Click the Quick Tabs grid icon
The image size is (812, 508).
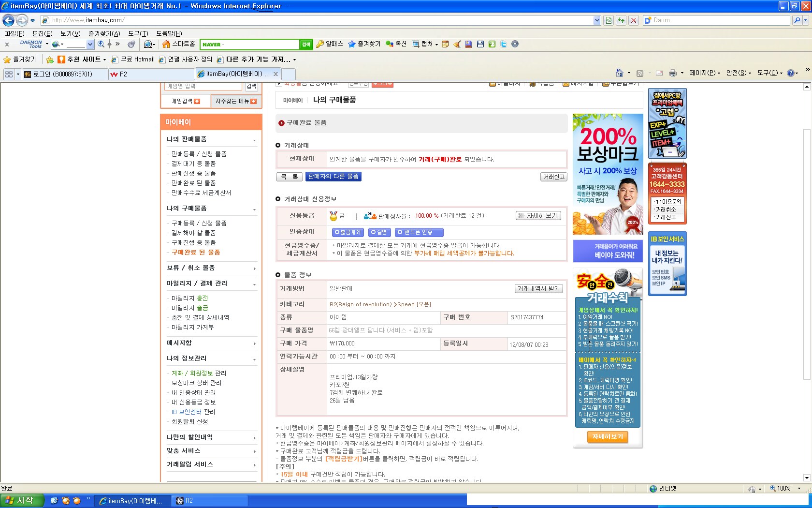tap(9, 74)
